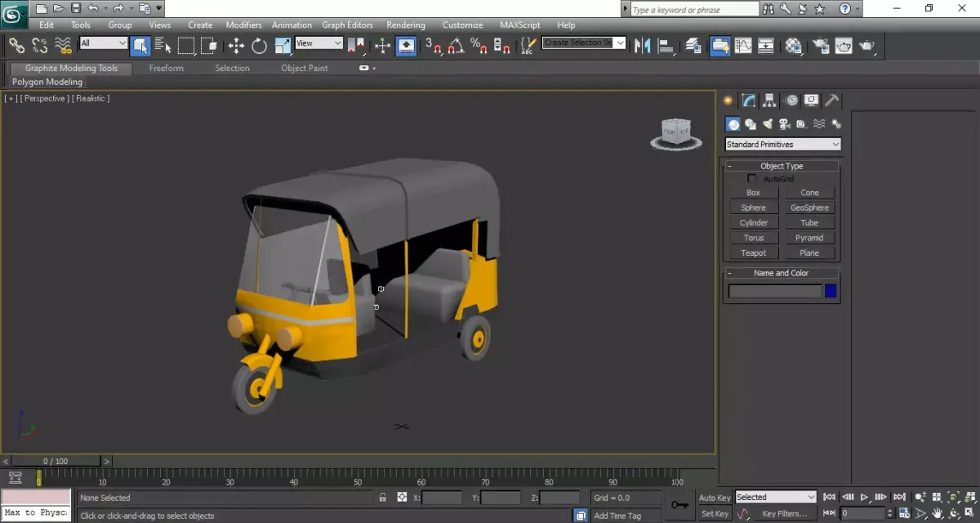Click the Mirror tool icon
This screenshot has height=523, width=980.
coord(643,45)
